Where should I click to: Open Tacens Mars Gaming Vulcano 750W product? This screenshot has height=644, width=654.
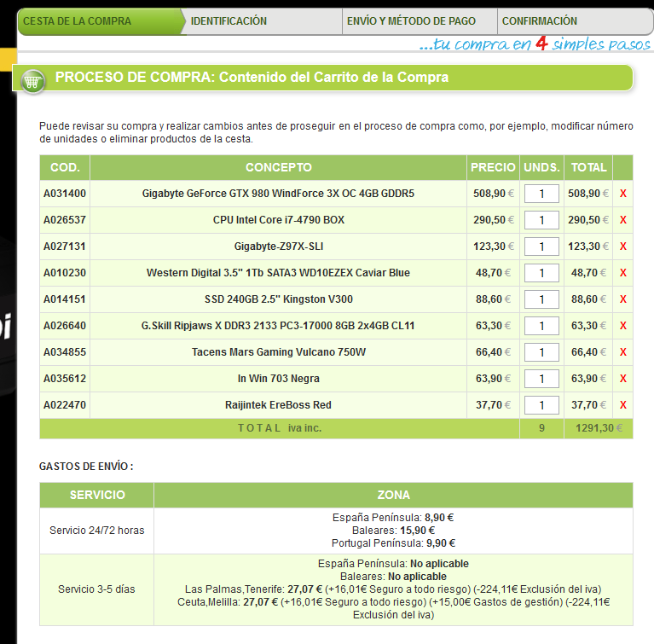point(279,352)
